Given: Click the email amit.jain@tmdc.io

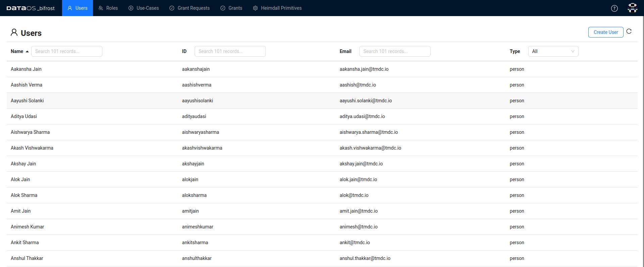Looking at the screenshot, I should click(x=358, y=211).
